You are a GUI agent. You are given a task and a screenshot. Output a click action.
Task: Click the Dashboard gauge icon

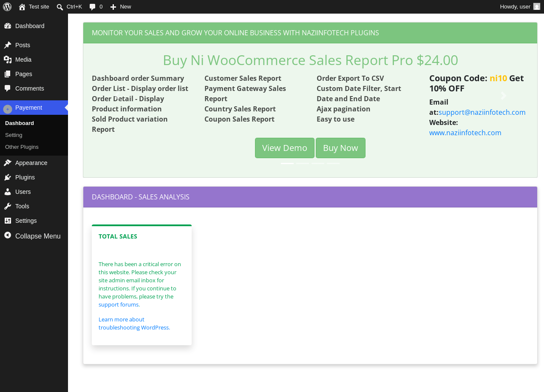point(8,26)
